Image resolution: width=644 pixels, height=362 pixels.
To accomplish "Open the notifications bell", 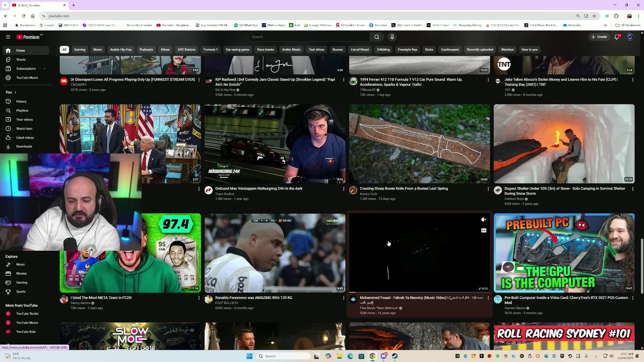I will pos(617,37).
